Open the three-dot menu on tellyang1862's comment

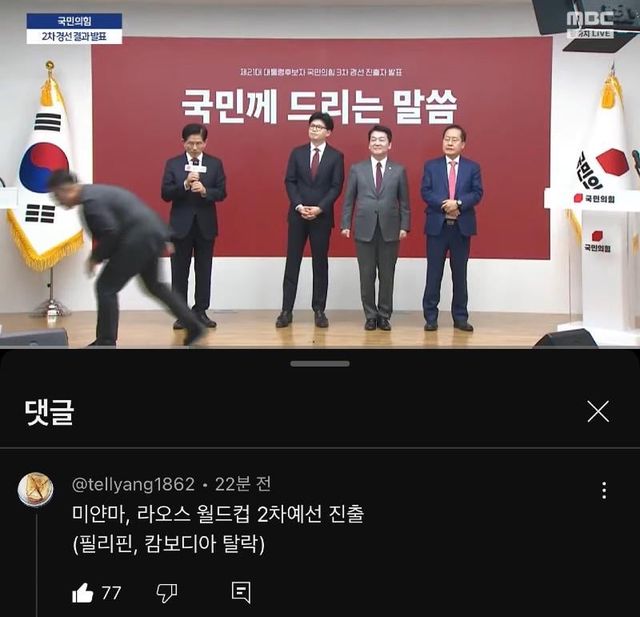pos(604,490)
